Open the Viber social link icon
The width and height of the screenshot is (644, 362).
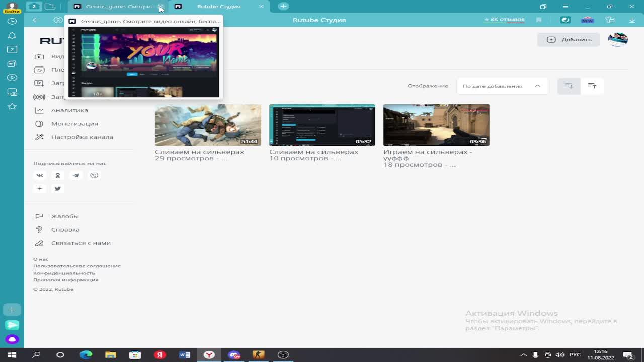coord(94,175)
